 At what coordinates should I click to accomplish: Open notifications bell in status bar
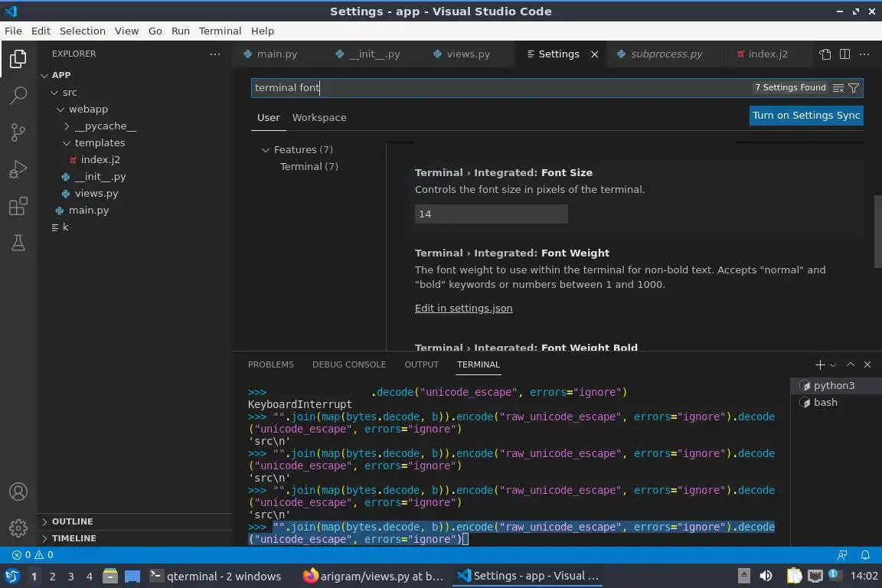(x=865, y=555)
